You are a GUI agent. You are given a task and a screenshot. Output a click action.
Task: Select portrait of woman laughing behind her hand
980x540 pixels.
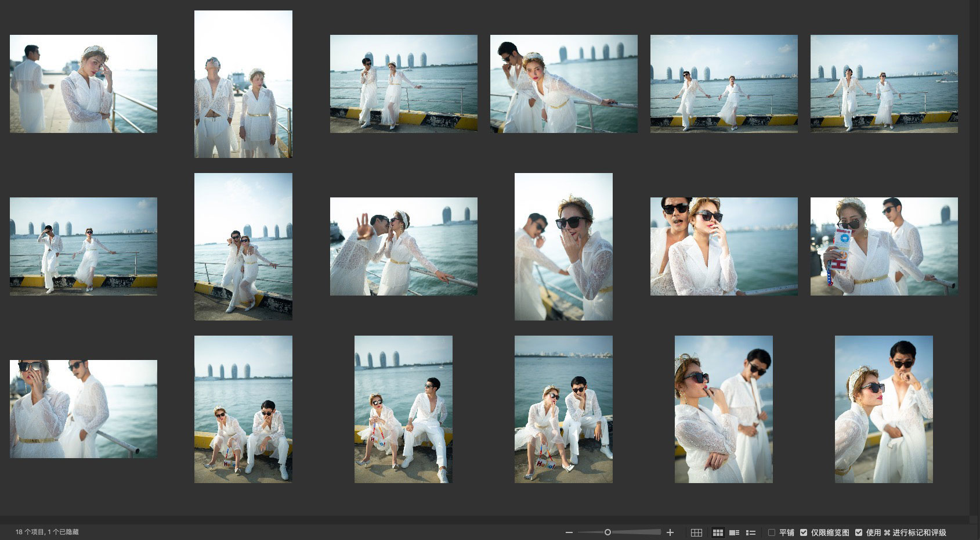click(563, 246)
